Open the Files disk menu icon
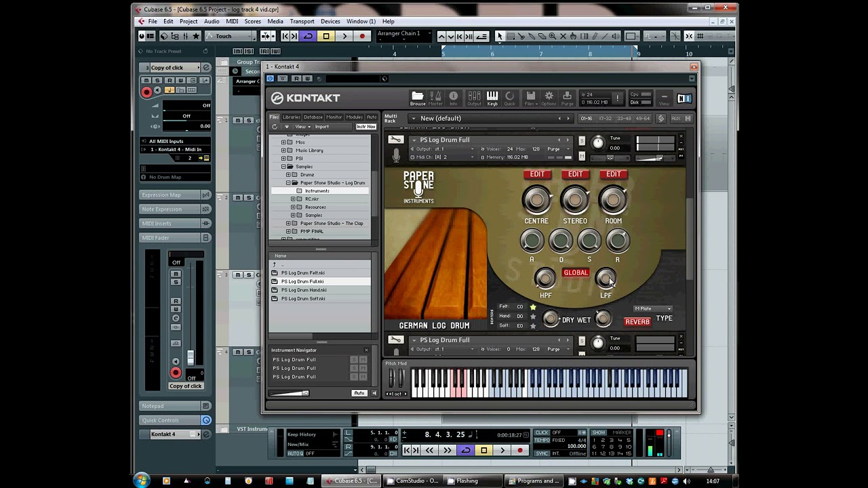 click(531, 98)
